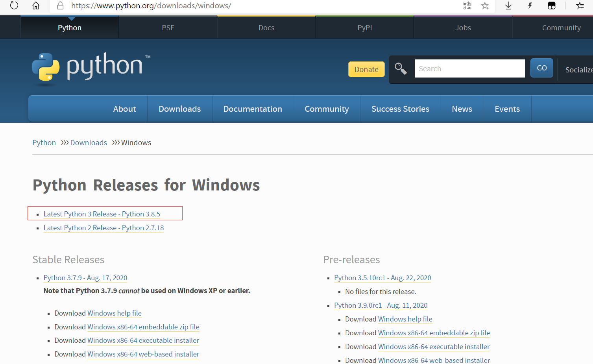Open Python 3.9.0rc1 - Aug. 11, 2020 link
Image resolution: width=593 pixels, height=364 pixels.
click(x=381, y=305)
